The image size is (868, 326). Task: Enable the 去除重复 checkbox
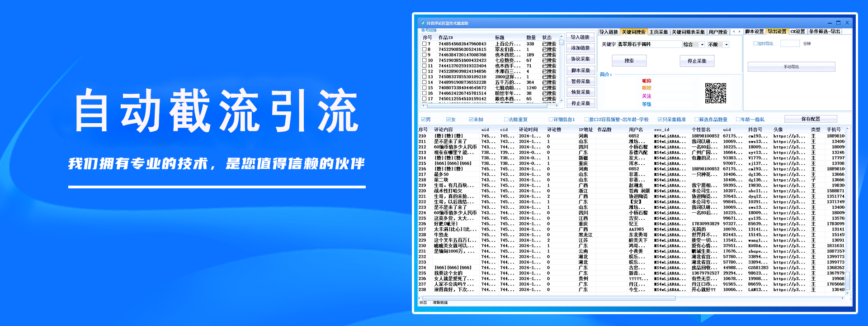point(506,120)
